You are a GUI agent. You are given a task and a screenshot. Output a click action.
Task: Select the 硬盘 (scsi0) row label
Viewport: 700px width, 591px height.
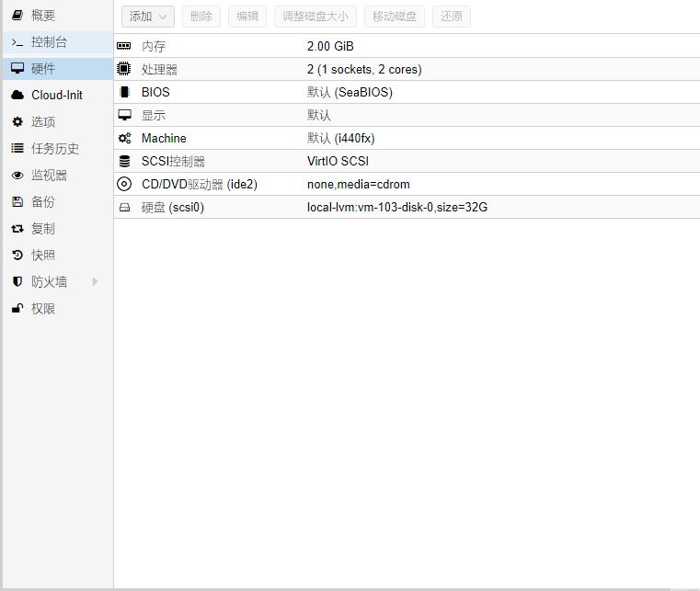click(172, 208)
